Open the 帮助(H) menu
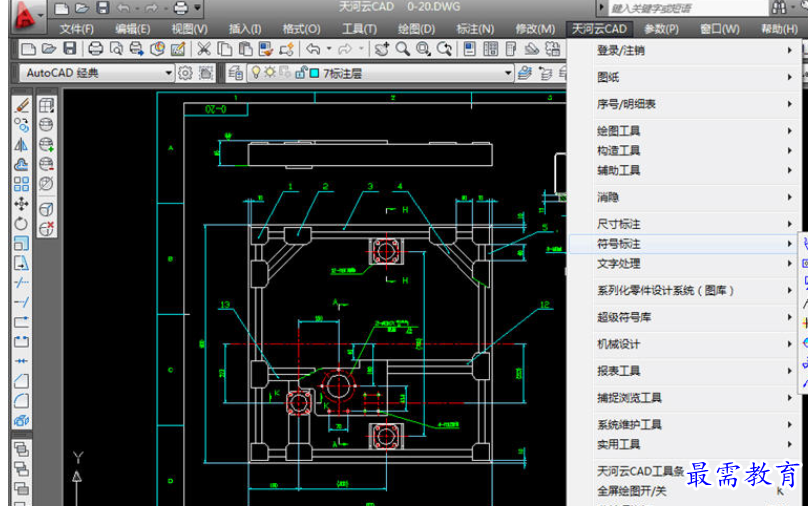The height and width of the screenshot is (506, 808). point(779,29)
